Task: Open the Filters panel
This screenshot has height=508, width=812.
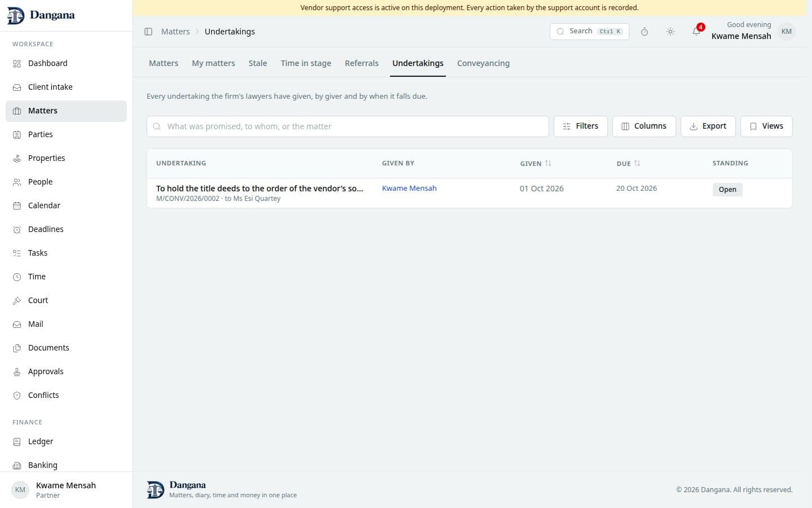Action: [581, 126]
